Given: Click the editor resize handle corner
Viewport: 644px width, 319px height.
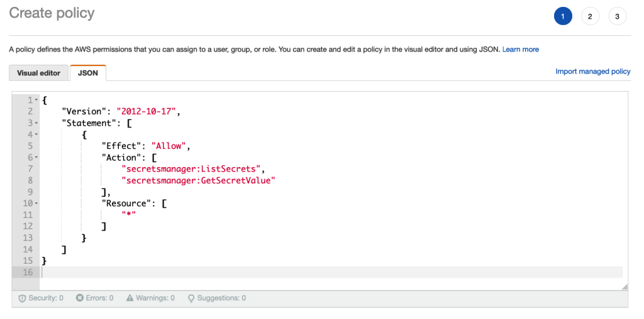Looking at the screenshot, I should [625, 287].
